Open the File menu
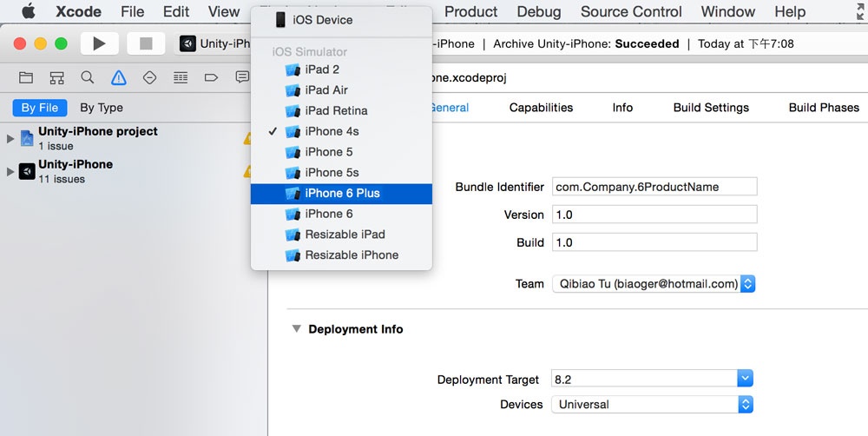This screenshot has width=868, height=436. (132, 11)
